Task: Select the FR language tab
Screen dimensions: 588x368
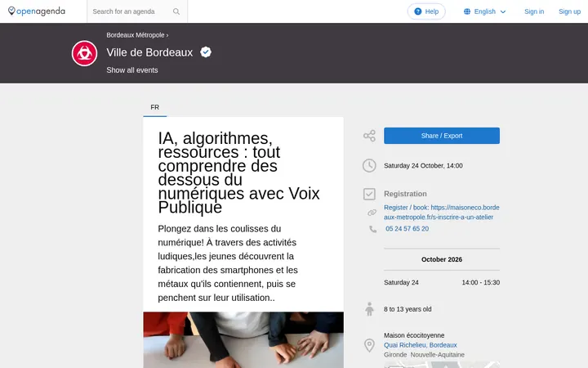Action: [155, 107]
